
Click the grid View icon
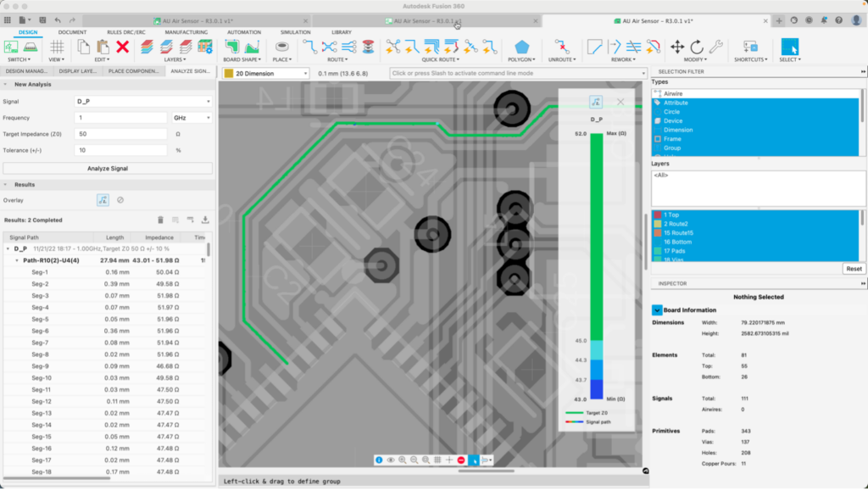point(57,47)
